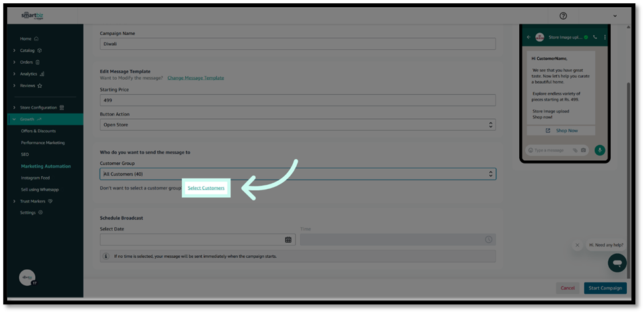
Task: Tap the microphone icon in phone preview
Action: click(600, 150)
